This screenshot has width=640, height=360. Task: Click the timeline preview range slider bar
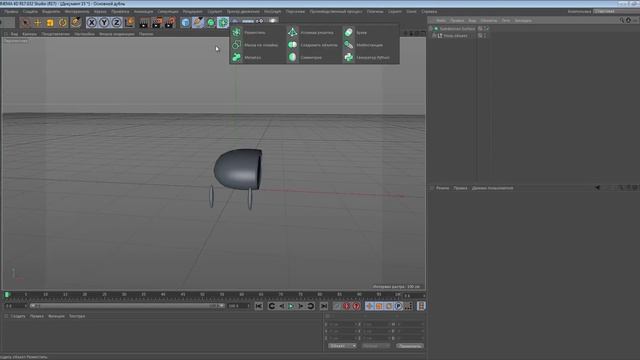click(126, 306)
